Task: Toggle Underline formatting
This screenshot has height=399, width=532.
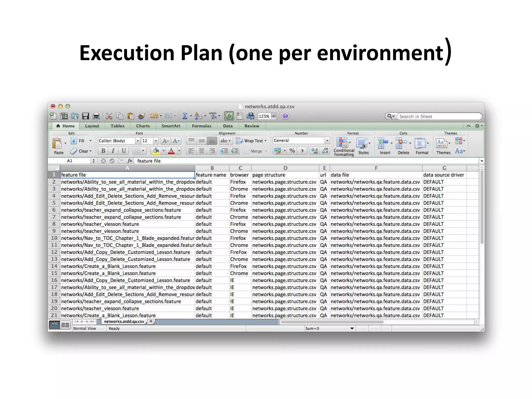Action: click(x=124, y=151)
